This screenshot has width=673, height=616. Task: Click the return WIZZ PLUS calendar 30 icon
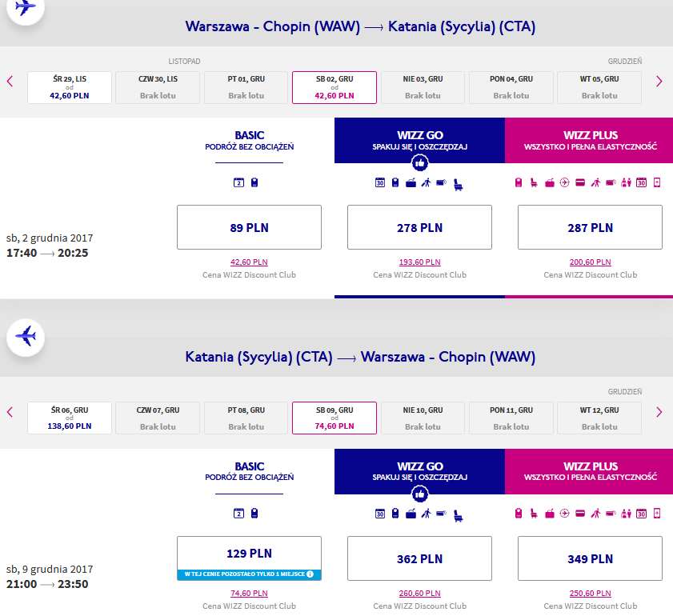coord(641,514)
